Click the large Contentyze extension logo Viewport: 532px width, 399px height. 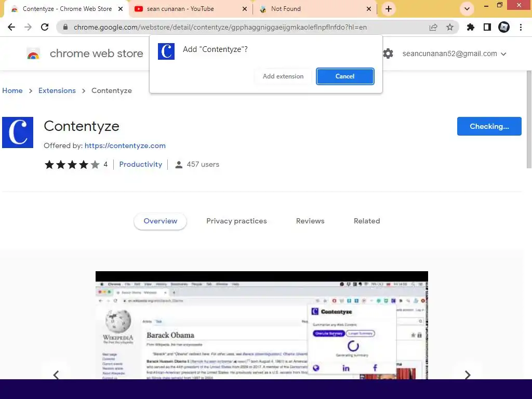18,132
